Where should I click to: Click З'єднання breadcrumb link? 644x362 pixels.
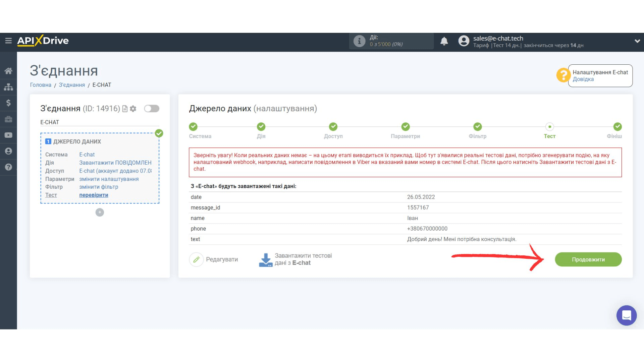72,85
